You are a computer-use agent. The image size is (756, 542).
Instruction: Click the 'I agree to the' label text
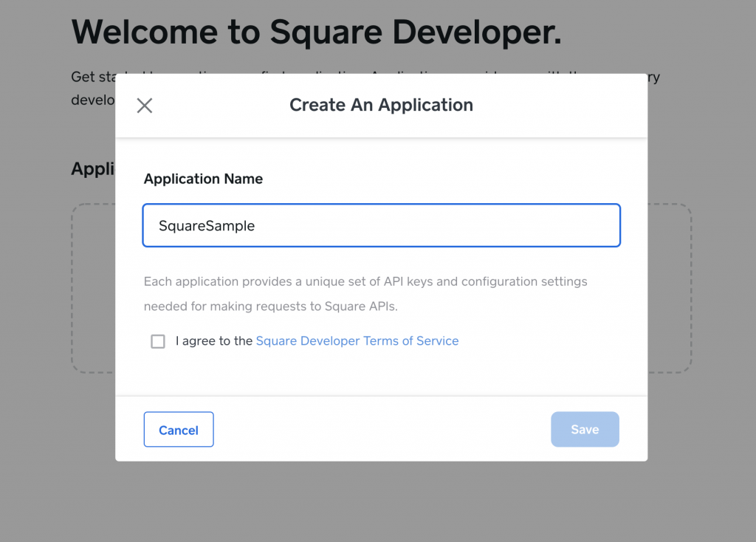pyautogui.click(x=214, y=341)
